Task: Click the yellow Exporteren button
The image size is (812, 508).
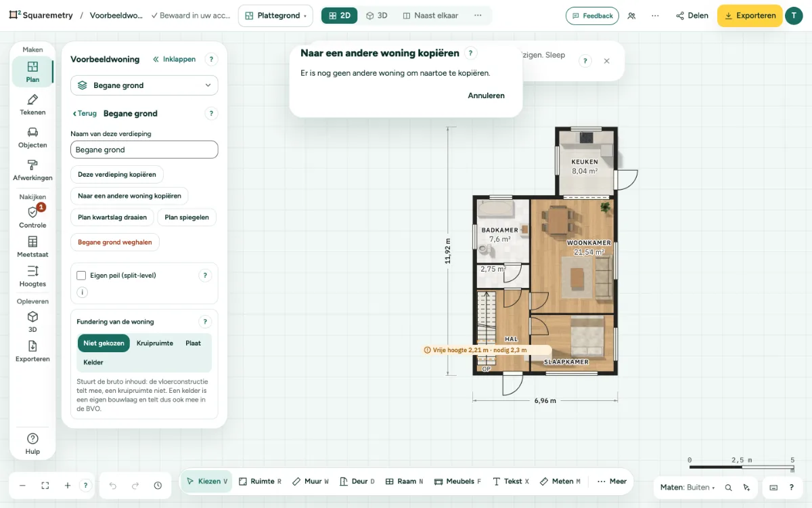Action: pyautogui.click(x=750, y=16)
